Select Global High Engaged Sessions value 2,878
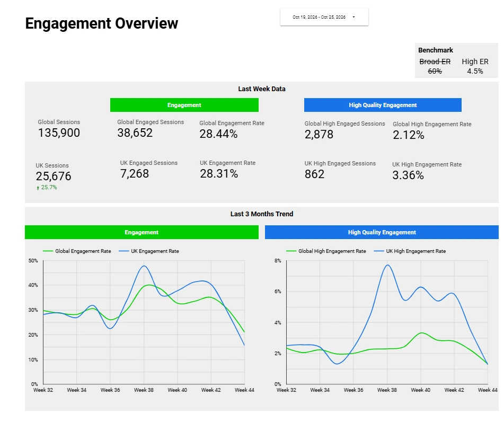The height and width of the screenshot is (422, 504). (x=319, y=135)
